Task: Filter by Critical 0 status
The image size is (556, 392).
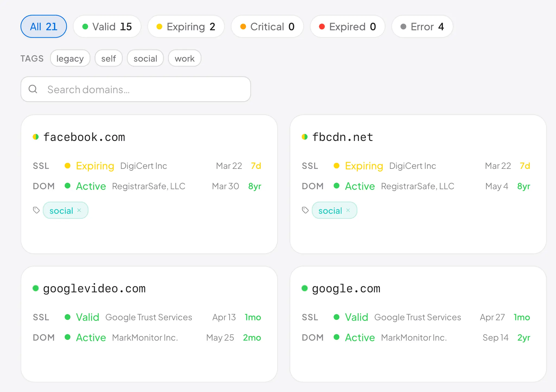Action: point(267,26)
